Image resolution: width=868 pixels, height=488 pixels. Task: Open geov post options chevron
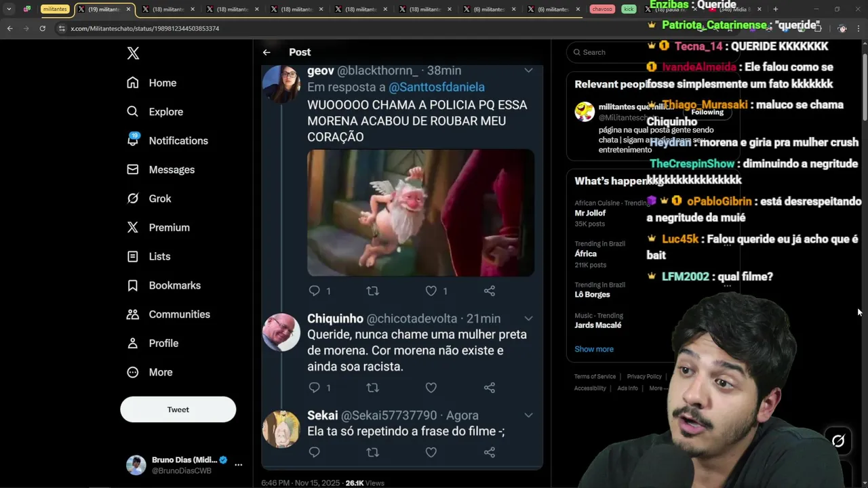point(528,70)
